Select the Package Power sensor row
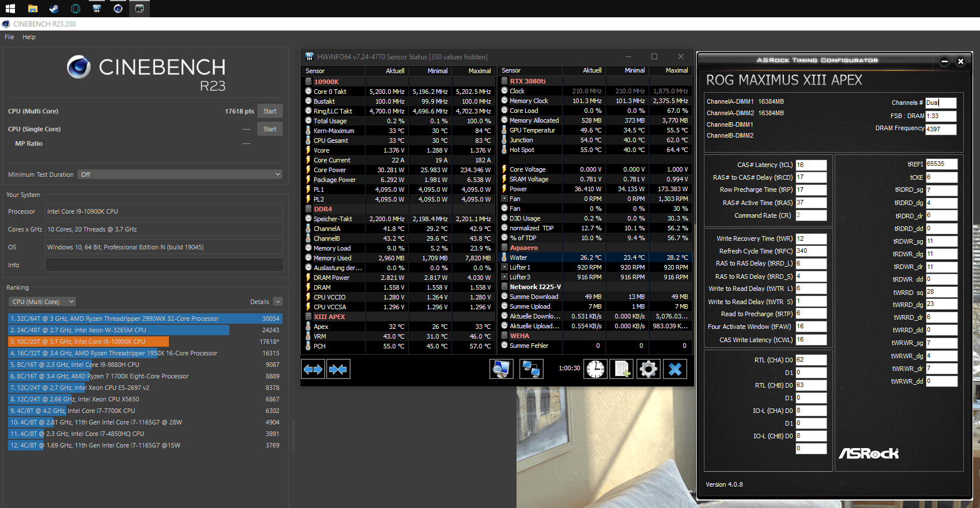Viewport: 980px width, 508px height. (398, 180)
